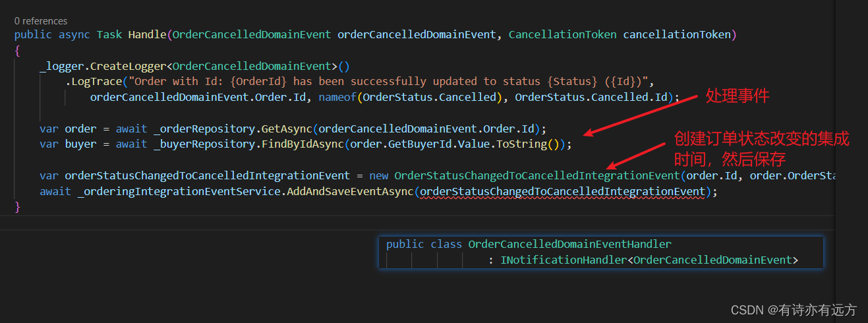Click the OrderCancelledDomainEvent generic argument of CreateLogger
868x323 pixels.
coord(252,66)
